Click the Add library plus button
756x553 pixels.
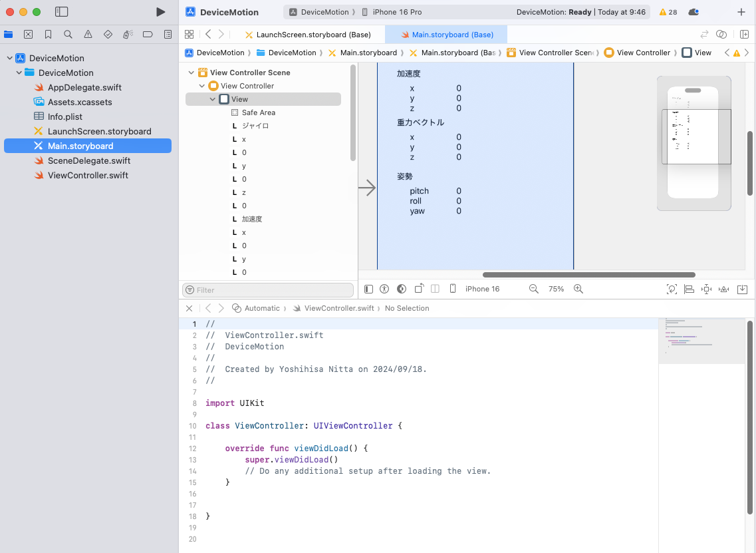741,12
